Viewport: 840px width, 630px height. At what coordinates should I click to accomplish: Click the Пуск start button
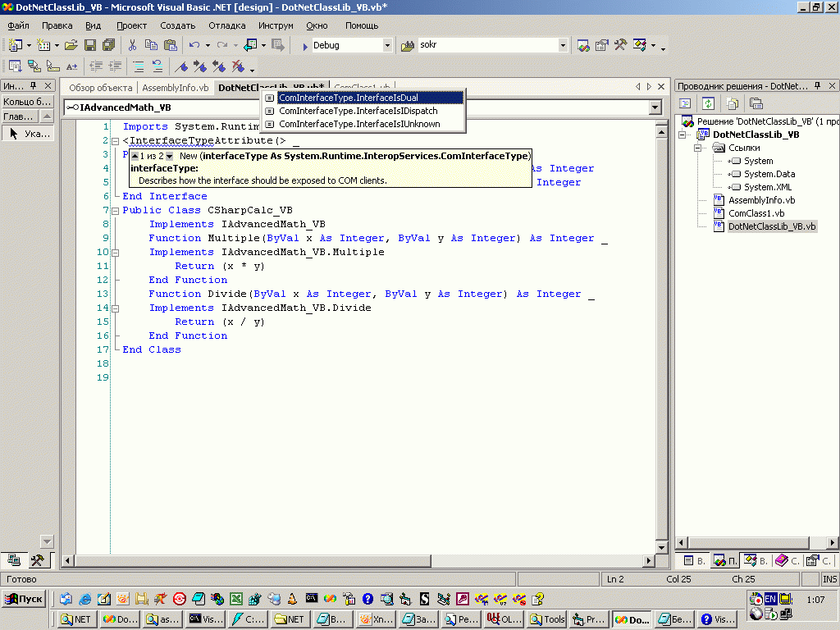pos(24,599)
